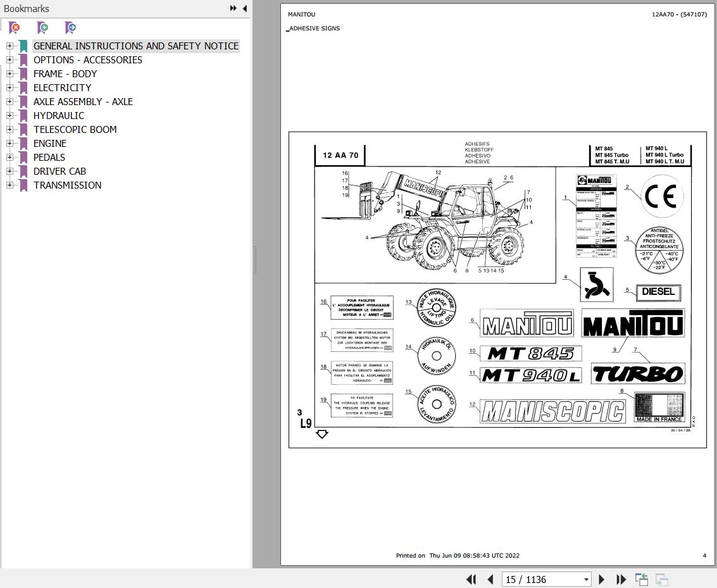The image size is (717, 588).
Task: Open the OPTIONS - ACCESSORIES bookmark
Action: (88, 60)
